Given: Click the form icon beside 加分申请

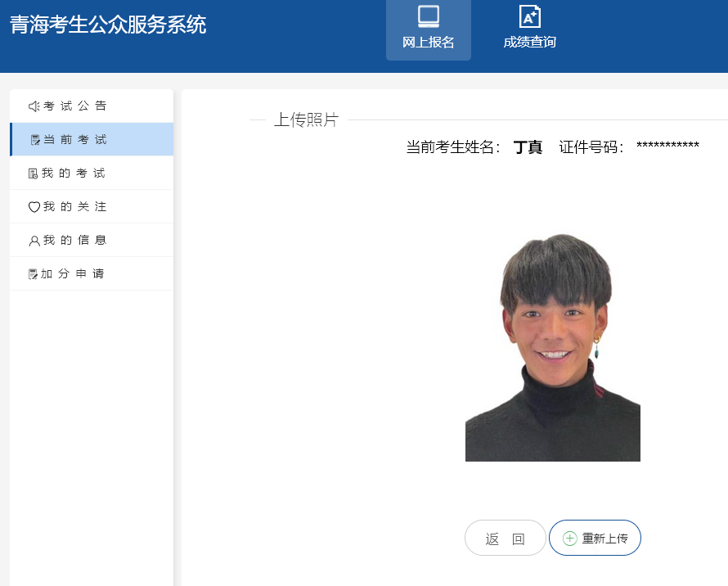Looking at the screenshot, I should (x=34, y=274).
